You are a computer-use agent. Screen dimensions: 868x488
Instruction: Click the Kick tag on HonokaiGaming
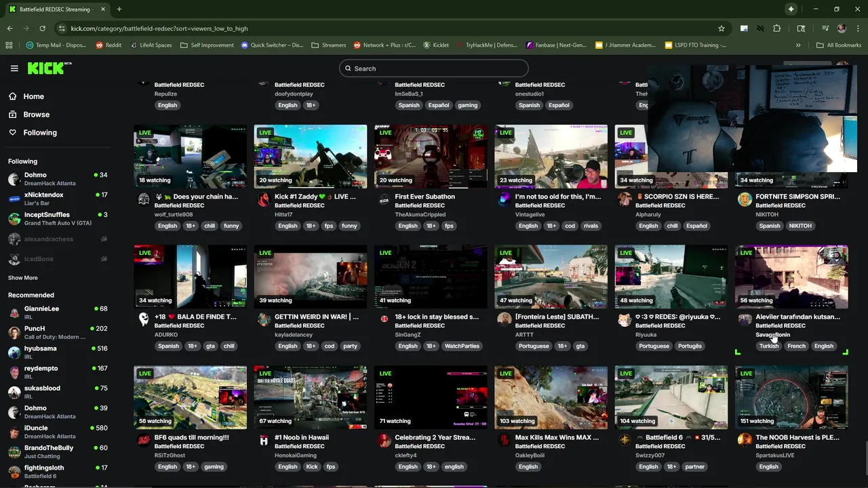click(312, 466)
